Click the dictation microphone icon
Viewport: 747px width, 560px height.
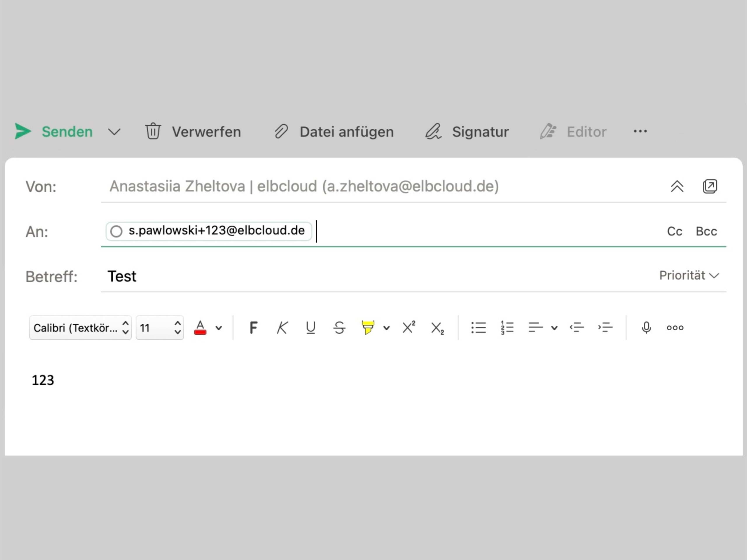646,328
